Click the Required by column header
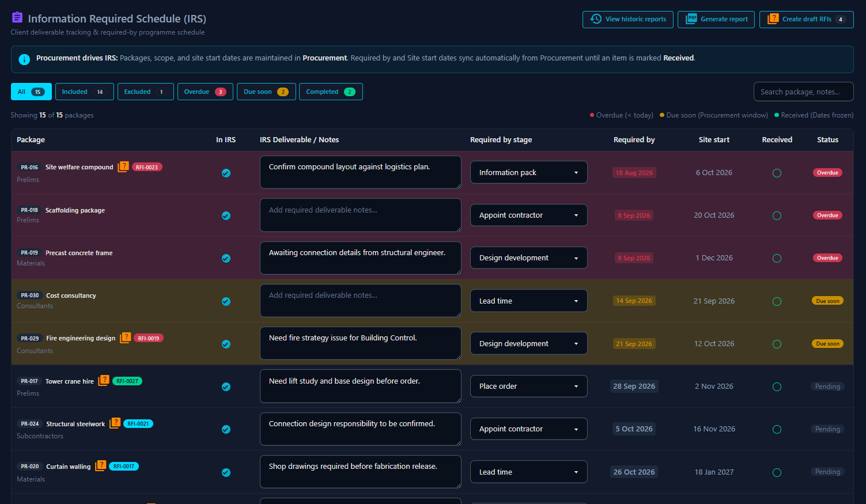866x504 pixels. [x=634, y=140]
